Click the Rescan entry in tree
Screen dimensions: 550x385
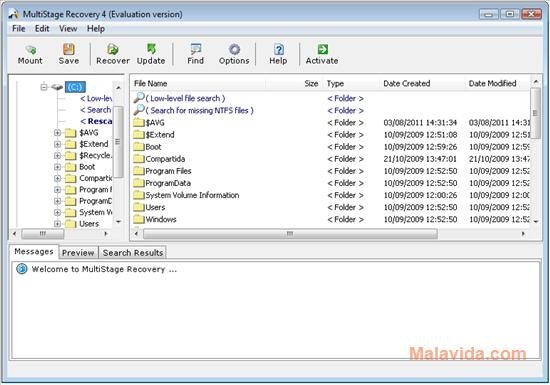[x=96, y=121]
